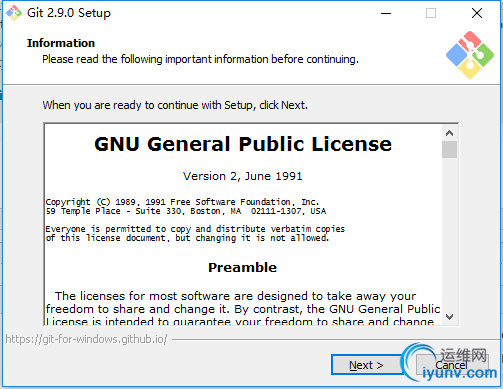Screen dimensions: 503x389
Task: Click 'Please read the following important information' text
Action: [x=200, y=59]
